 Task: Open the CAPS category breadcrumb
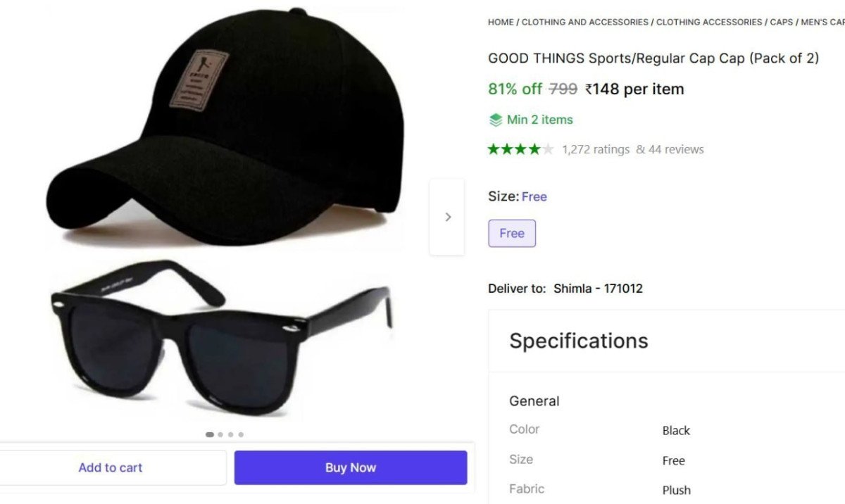pos(780,22)
